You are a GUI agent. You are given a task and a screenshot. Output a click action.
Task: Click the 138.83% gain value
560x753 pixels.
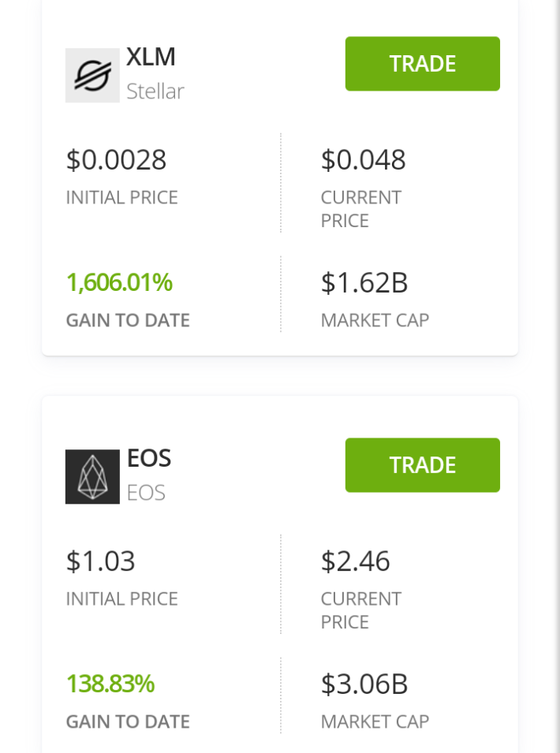click(110, 684)
